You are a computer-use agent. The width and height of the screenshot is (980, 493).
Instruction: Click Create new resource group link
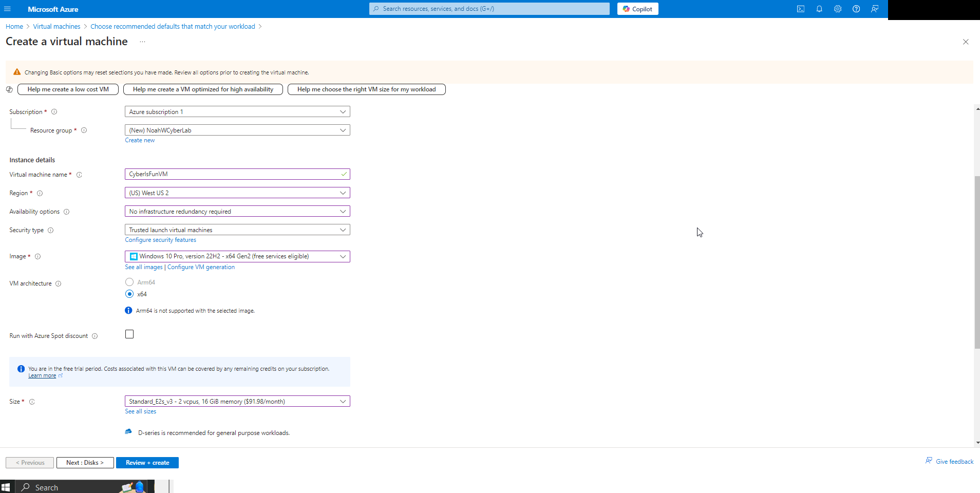(140, 140)
